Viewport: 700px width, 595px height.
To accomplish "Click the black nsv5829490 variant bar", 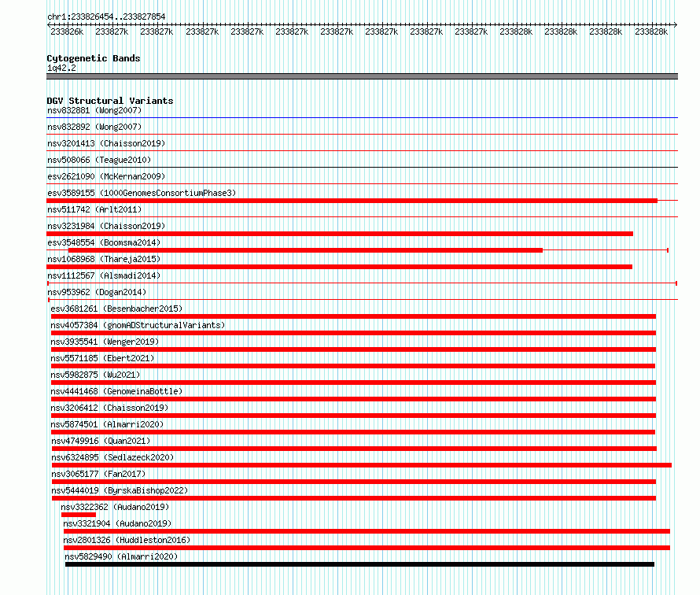I will coord(359,564).
